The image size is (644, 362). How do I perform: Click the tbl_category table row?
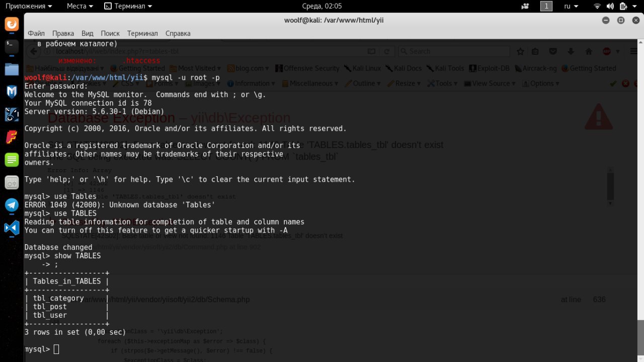click(67, 298)
